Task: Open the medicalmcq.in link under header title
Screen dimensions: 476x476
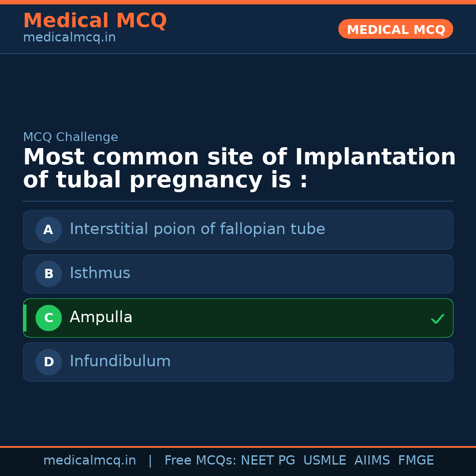Action: [69, 38]
